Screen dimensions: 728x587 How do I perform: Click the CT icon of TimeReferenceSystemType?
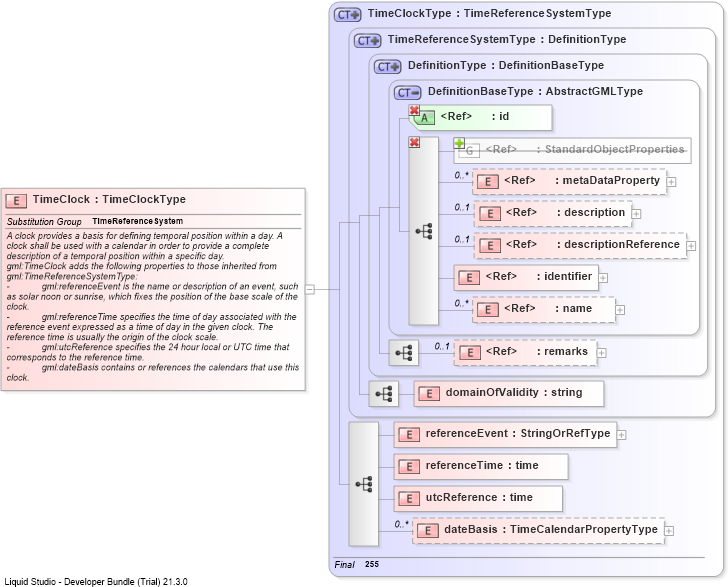tap(367, 41)
